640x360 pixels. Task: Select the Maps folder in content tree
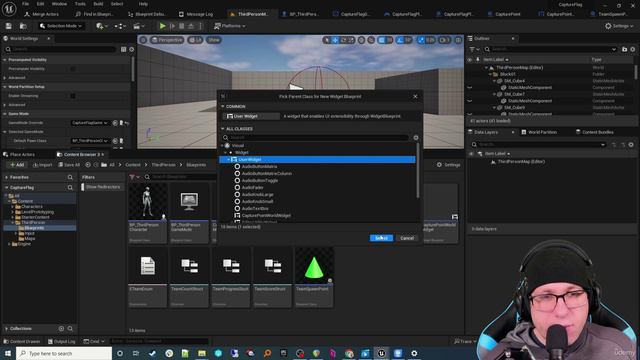(29, 238)
